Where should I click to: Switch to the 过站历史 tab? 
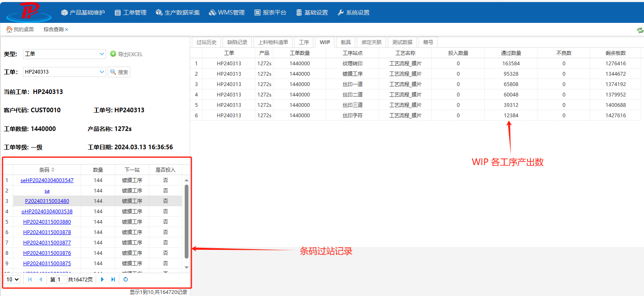coord(206,42)
